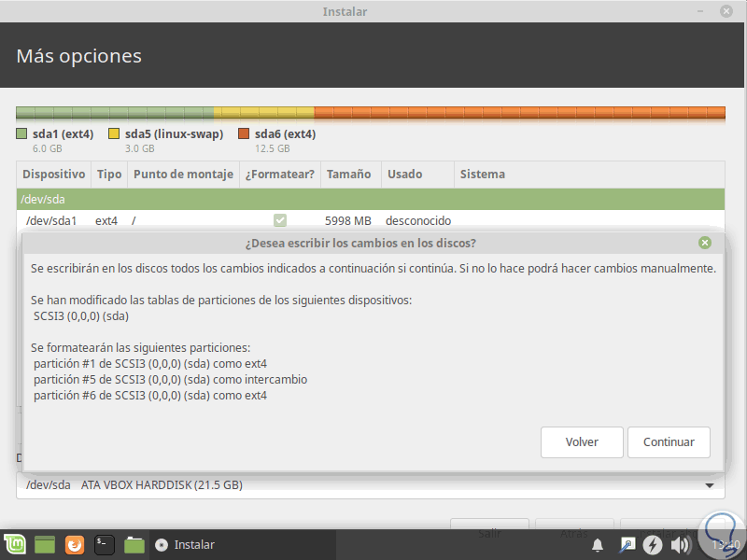
Task: Click the '5998 MB' size cell
Action: tap(347, 220)
